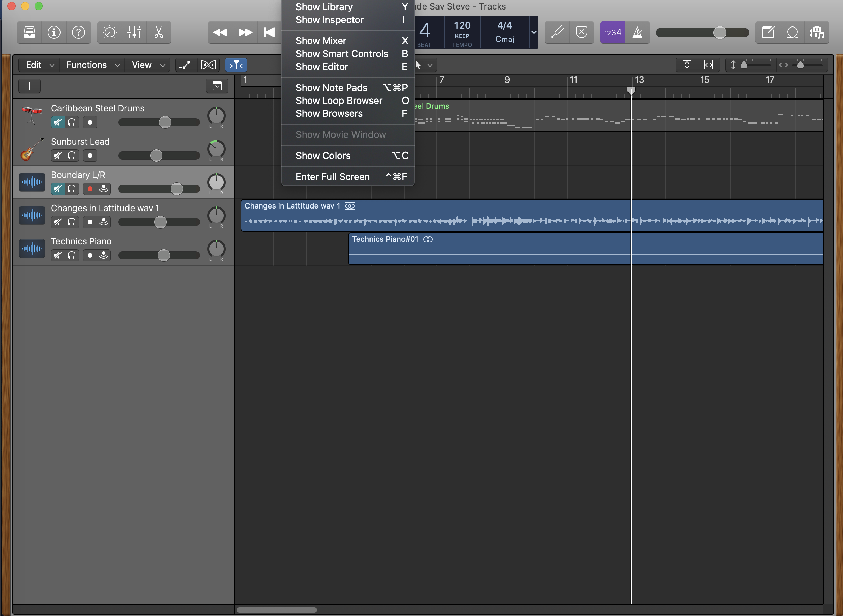This screenshot has height=616, width=843.
Task: Open the View dropdown menu
Action: tap(148, 65)
